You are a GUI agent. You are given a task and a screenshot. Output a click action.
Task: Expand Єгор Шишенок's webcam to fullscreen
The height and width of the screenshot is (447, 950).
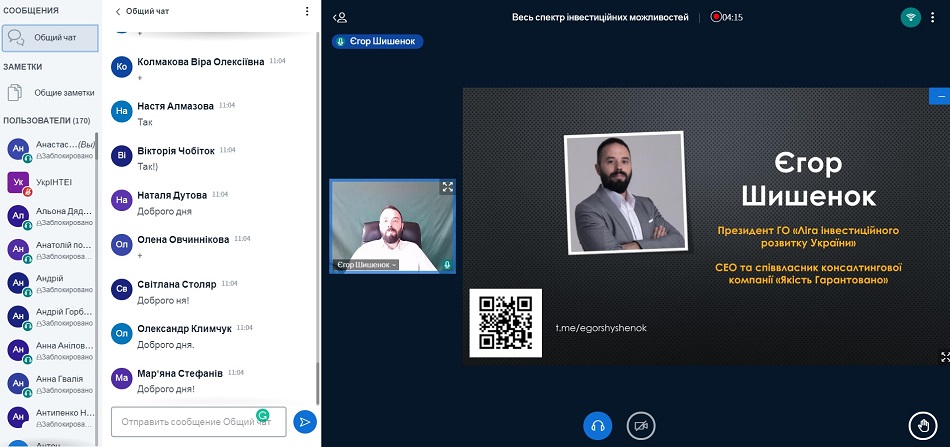[447, 187]
